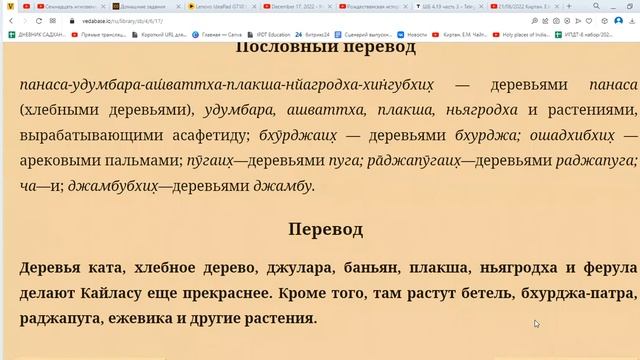Screen dimensions: 640x360
Task: Open the IPDT Education bookmark
Action: pos(269,35)
